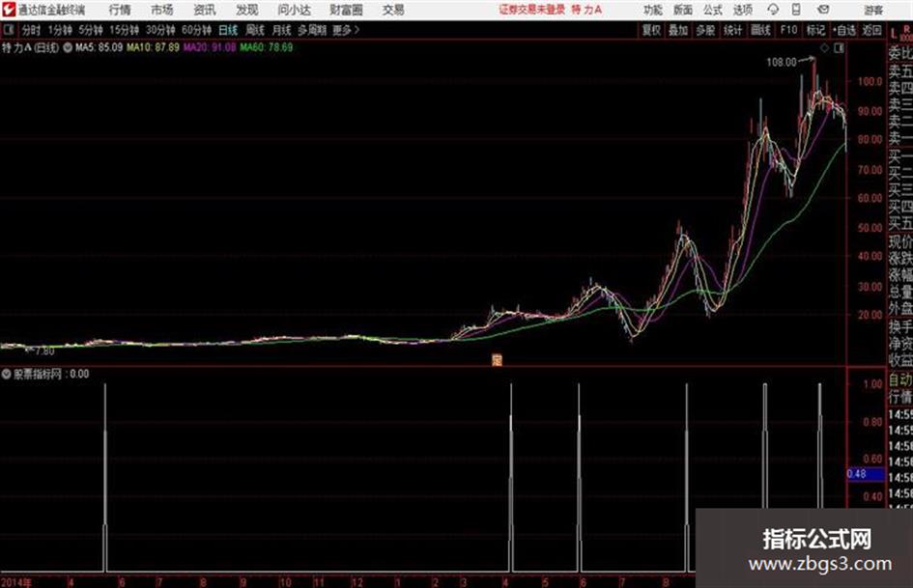Image resolution: width=913 pixels, height=588 pixels.
Task: Click the 108.00 high price label
Action: [x=781, y=62]
